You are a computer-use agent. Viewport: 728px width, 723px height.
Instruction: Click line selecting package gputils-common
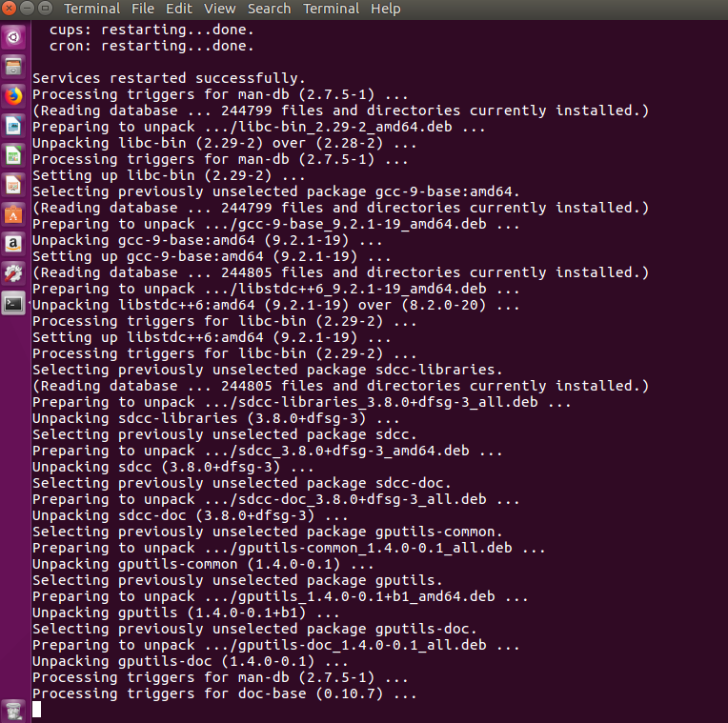click(267, 532)
